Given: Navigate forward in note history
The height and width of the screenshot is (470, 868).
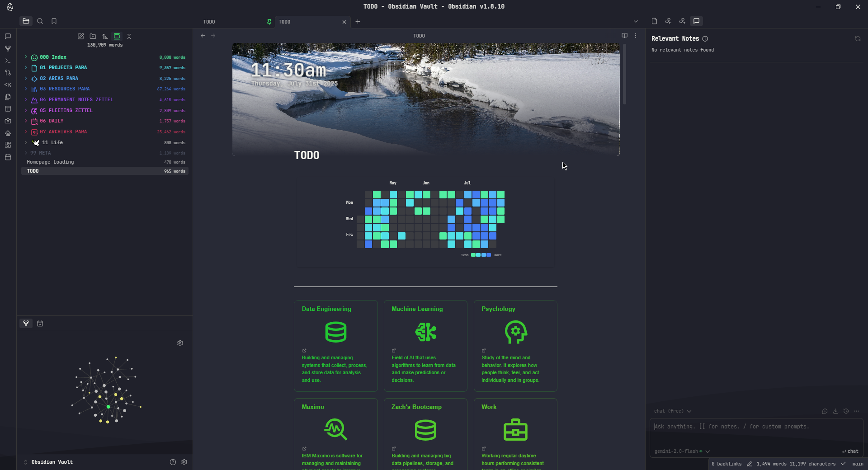Looking at the screenshot, I should tap(213, 36).
